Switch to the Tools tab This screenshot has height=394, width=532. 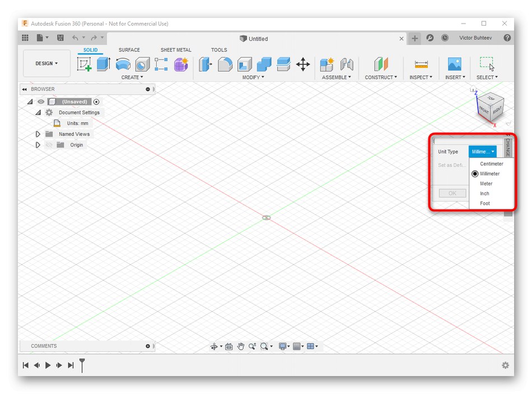219,50
